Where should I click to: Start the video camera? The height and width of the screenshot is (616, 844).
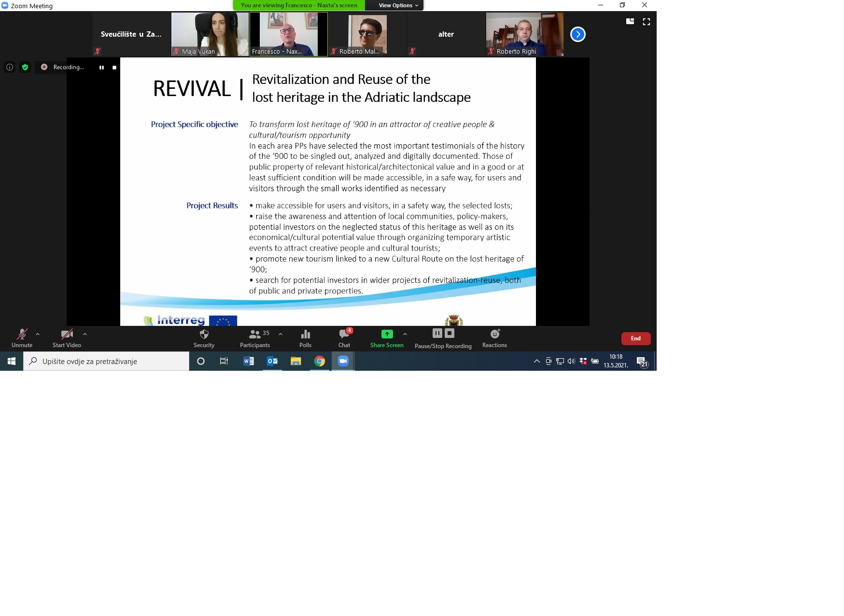point(67,338)
